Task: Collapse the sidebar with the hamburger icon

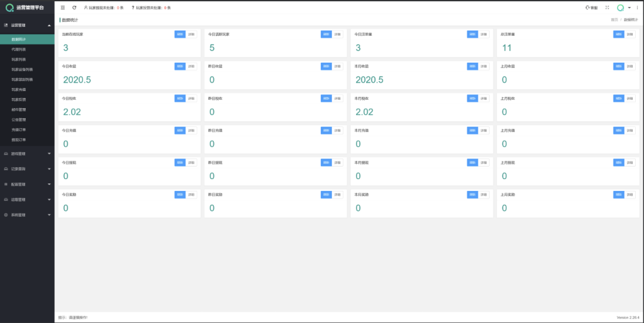Action: 63,8
